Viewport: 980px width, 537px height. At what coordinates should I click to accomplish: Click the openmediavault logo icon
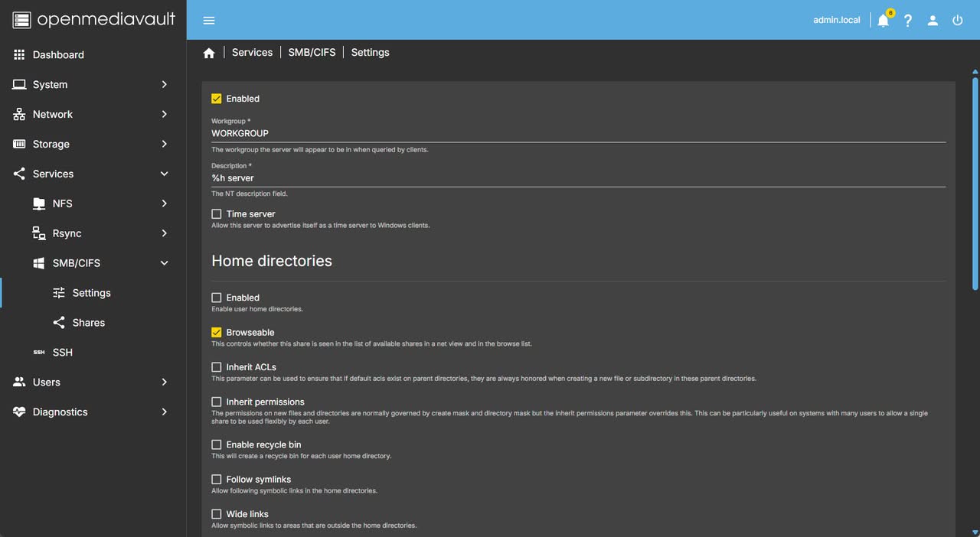pyautogui.click(x=21, y=20)
